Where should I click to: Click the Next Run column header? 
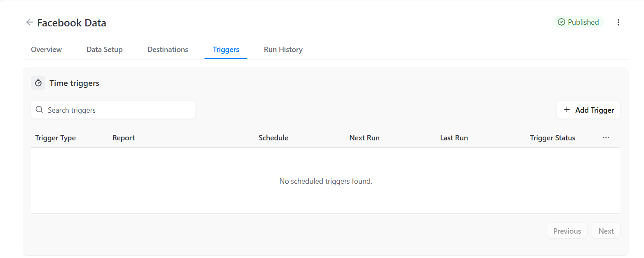(x=364, y=138)
